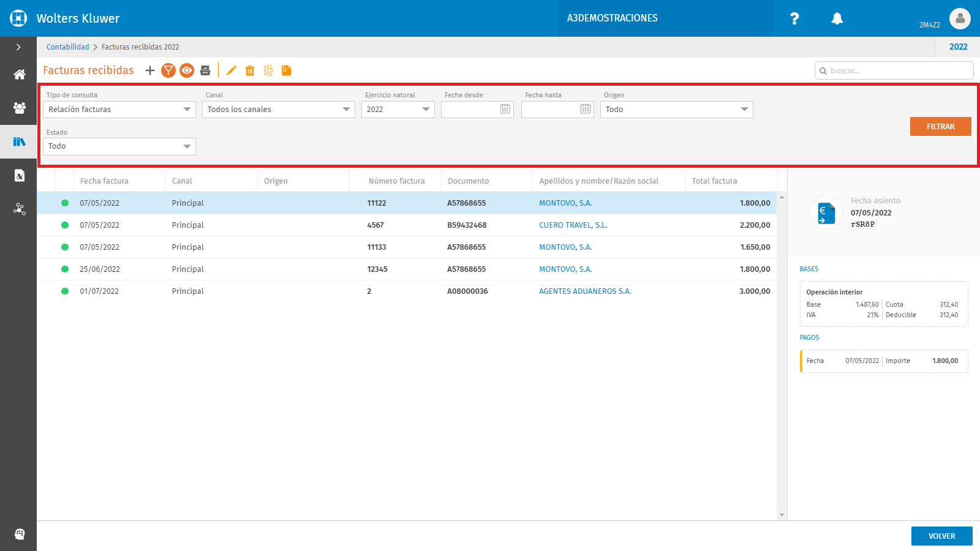Open the home sidebar icon
Viewport: 980px width, 551px height.
(20, 75)
